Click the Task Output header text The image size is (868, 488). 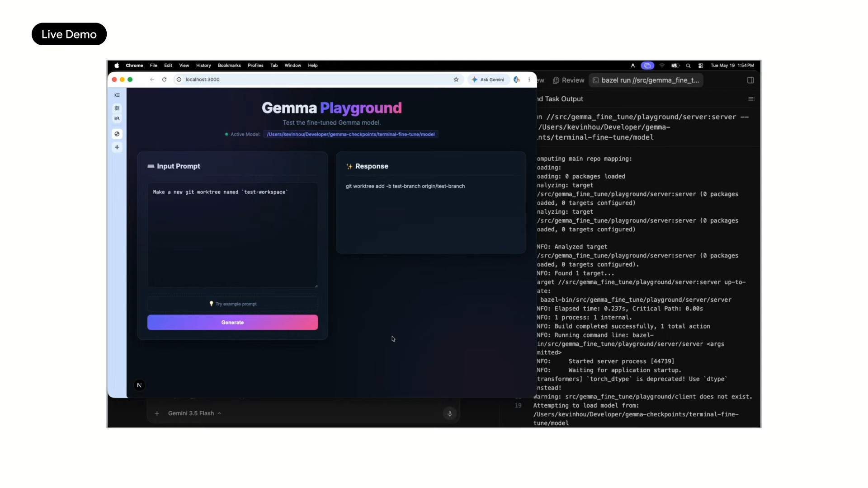pos(560,99)
